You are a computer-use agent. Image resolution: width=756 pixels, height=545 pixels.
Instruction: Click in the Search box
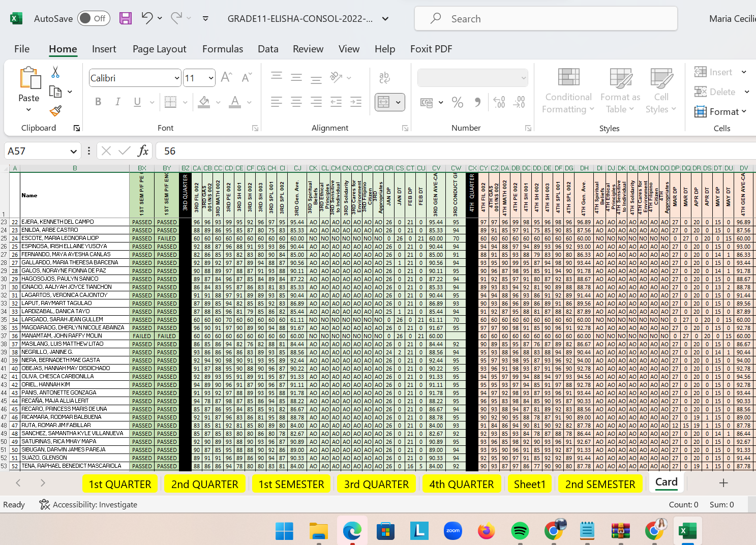546,19
